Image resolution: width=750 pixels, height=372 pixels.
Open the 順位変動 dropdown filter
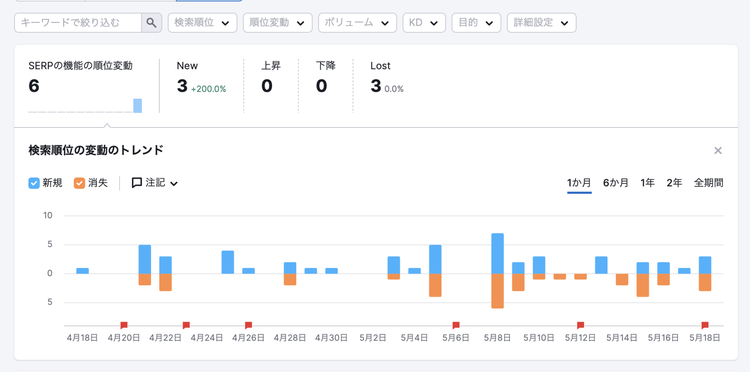[277, 22]
